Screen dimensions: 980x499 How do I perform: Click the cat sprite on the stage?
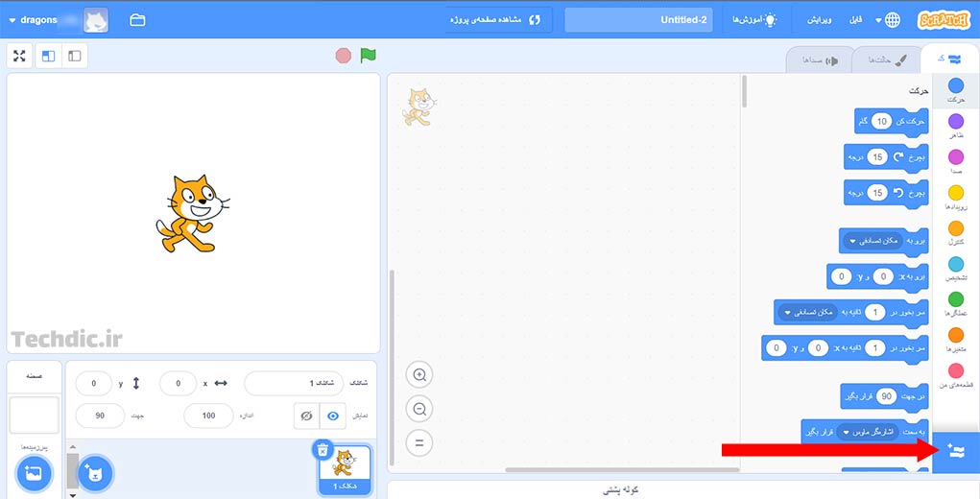191,214
